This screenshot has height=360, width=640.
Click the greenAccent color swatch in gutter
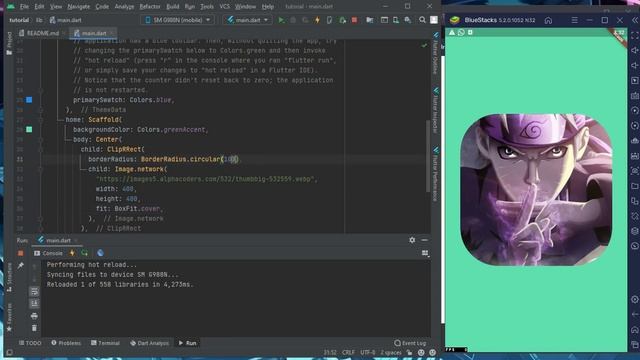click(x=29, y=130)
